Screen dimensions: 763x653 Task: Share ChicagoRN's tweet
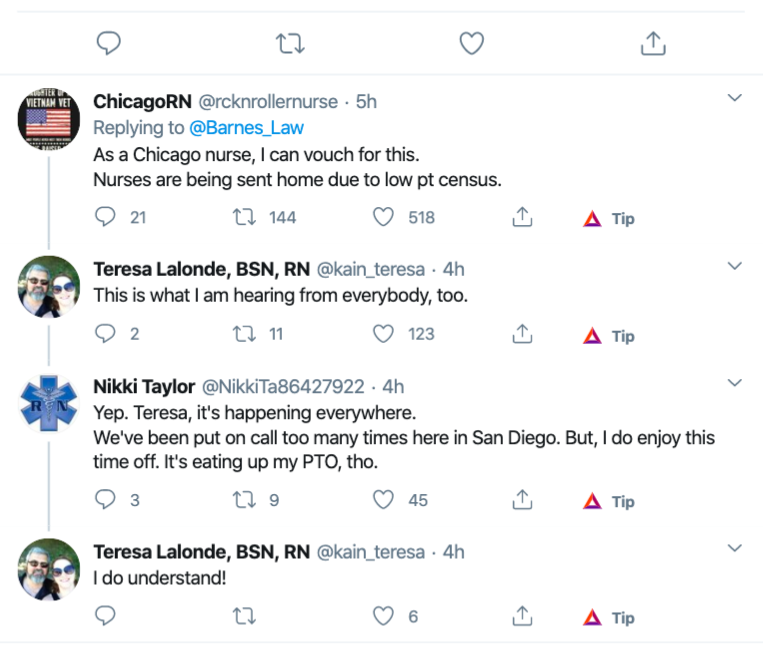coord(521,217)
